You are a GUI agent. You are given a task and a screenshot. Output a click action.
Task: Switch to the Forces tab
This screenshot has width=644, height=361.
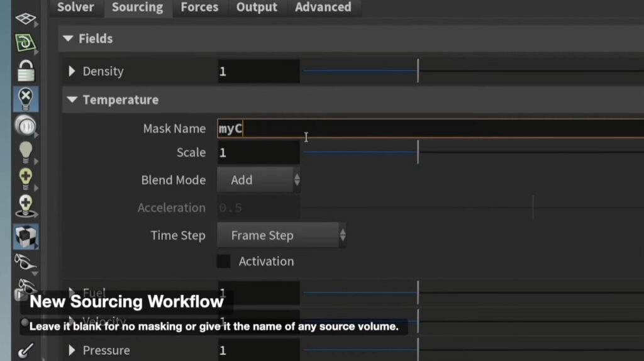pyautogui.click(x=199, y=8)
